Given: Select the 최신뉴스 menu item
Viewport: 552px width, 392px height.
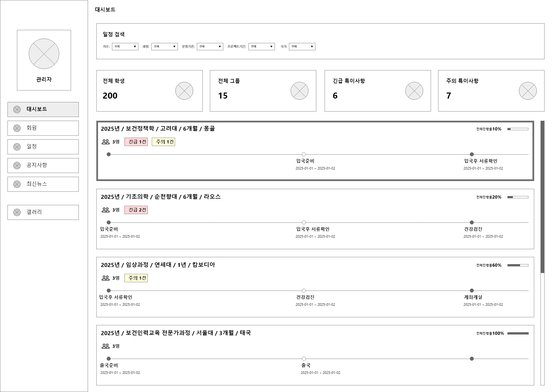Looking at the screenshot, I should 43,184.
